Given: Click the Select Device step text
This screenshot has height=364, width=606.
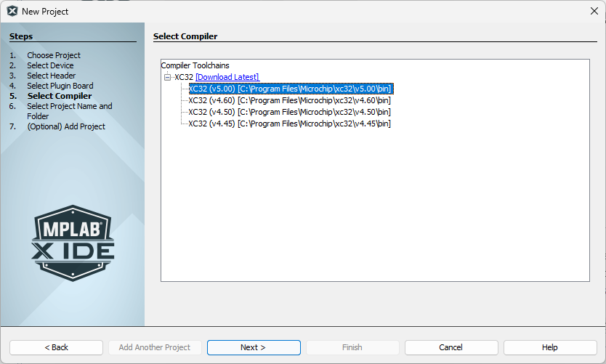Looking at the screenshot, I should 50,65.
